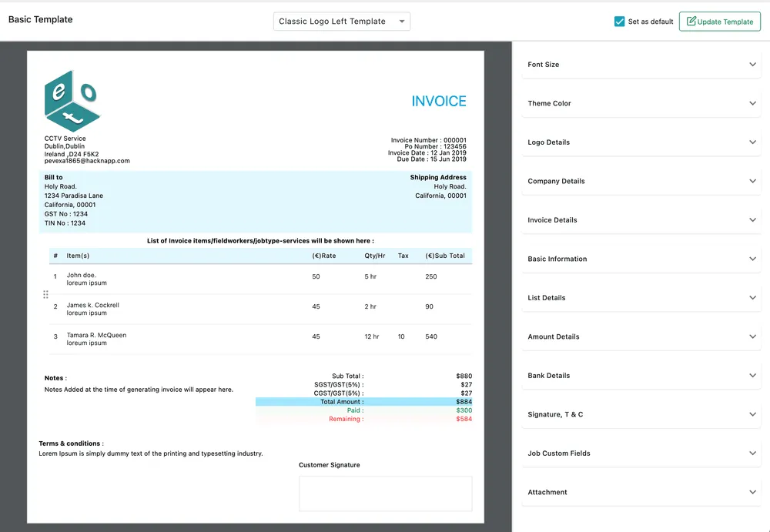Expand the Invoice Details section
Viewport: 770px width, 532px height.
(x=641, y=219)
